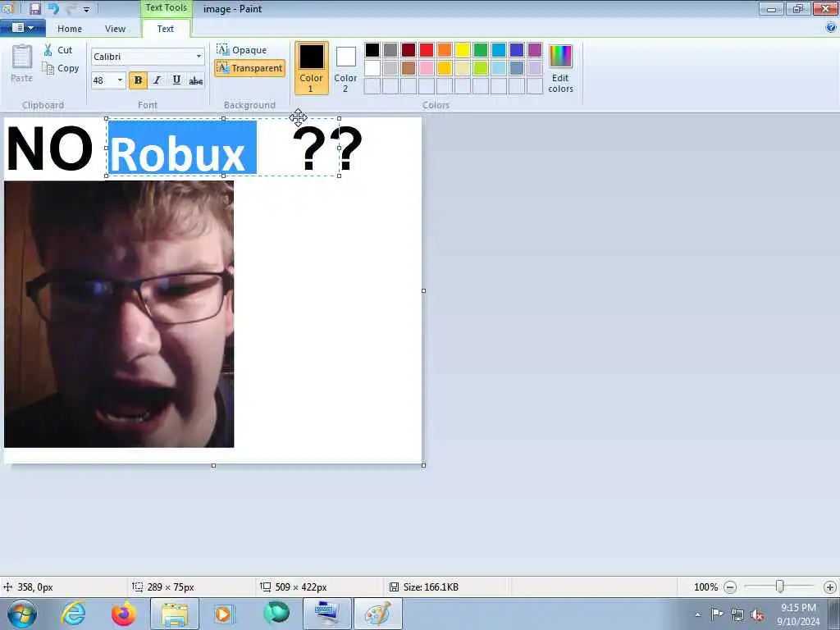Click the muted volume tray icon
Screen dimensions: 840x630
coord(757,615)
